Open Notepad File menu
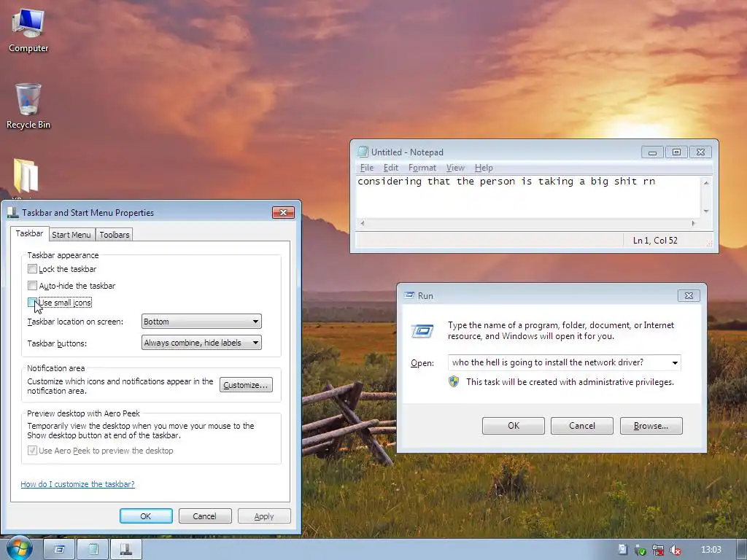 367,168
